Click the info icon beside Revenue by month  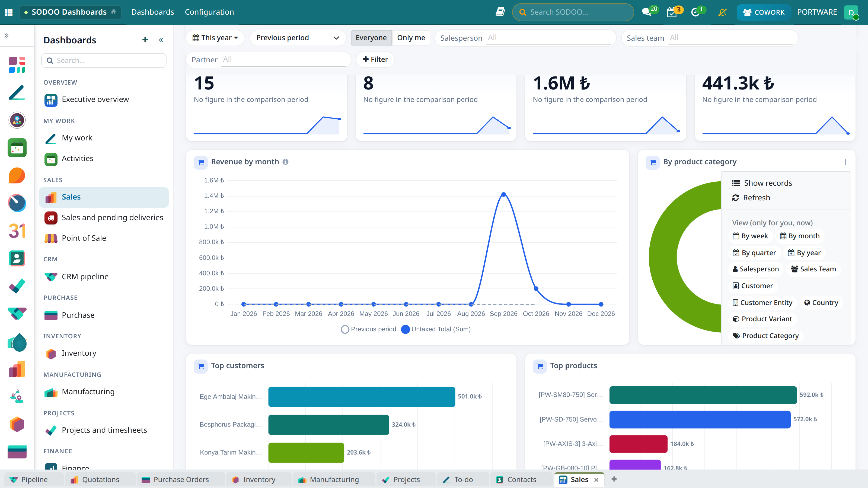(285, 162)
